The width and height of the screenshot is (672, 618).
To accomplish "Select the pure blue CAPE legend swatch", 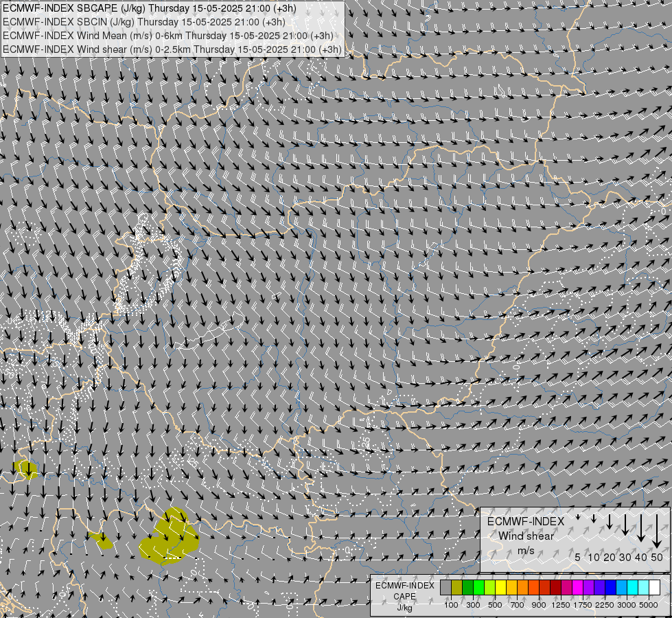I will click(x=610, y=588).
